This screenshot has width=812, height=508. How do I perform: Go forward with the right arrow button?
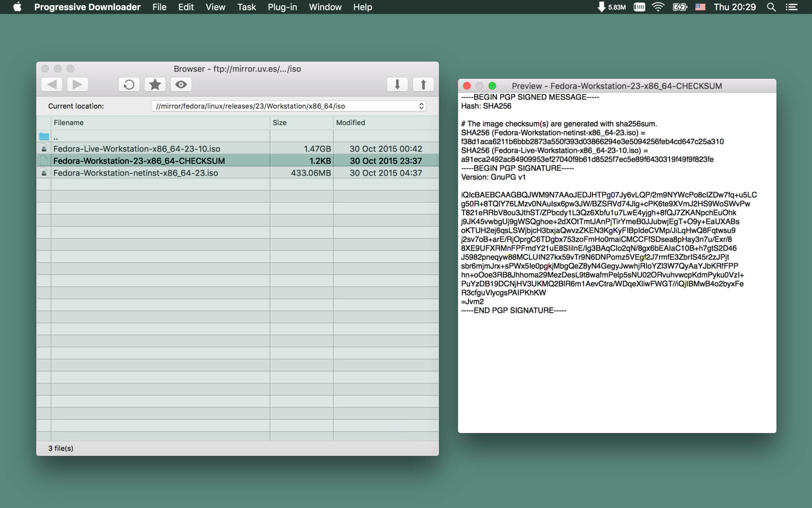coord(77,85)
